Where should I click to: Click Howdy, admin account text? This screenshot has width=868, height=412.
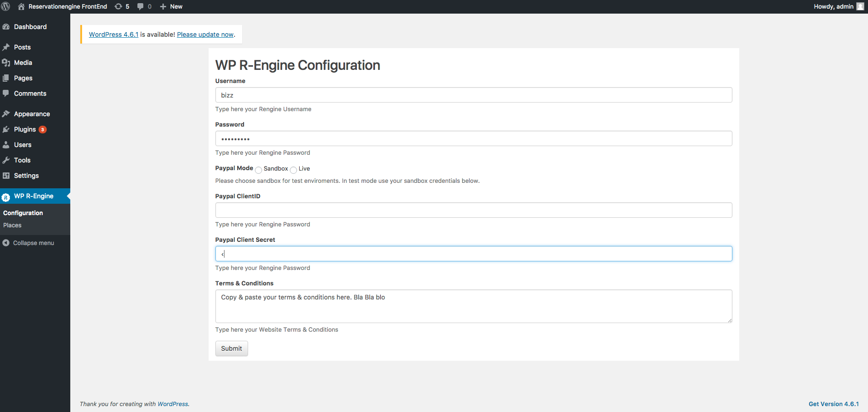coord(834,6)
